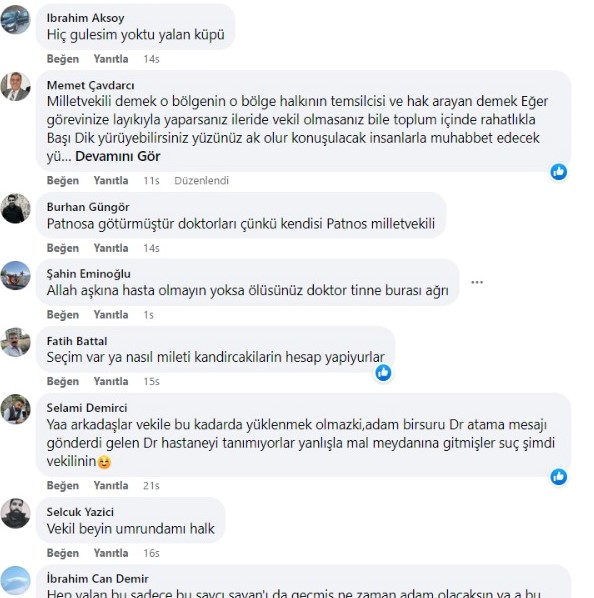View like reaction on Selami Demirci's comment
This screenshot has width=594, height=598.
click(x=559, y=477)
